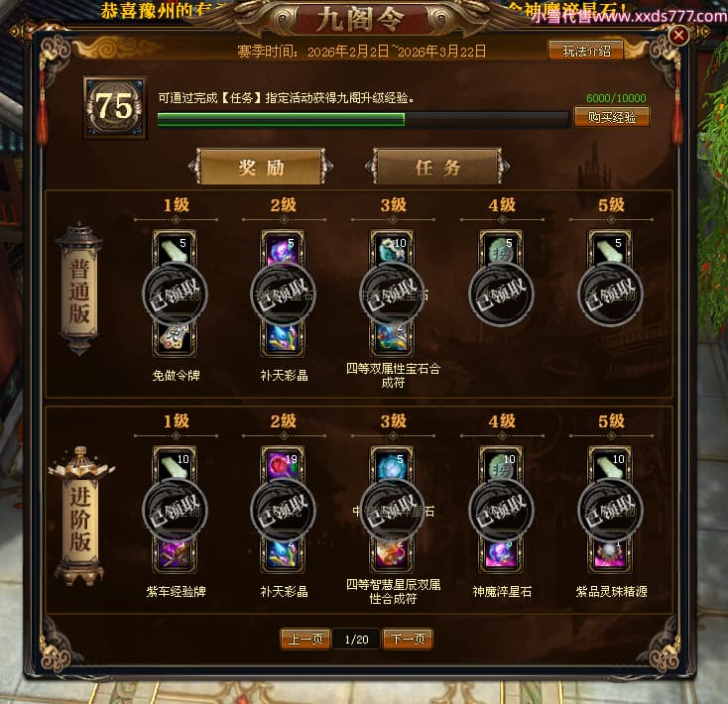This screenshot has height=704, width=728.
Task: Select the 四等双属性宝石合成符 icon
Action: click(392, 338)
